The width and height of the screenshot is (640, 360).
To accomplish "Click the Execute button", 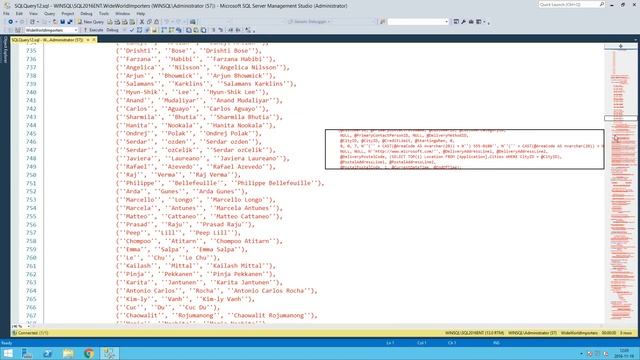I will tap(93, 30).
